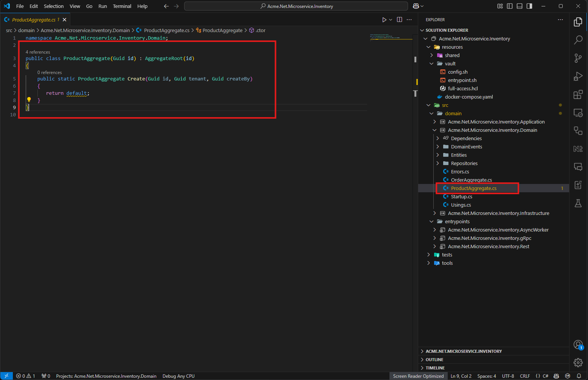Click the remote window icon in status bar
This screenshot has width=588, height=380.
tap(6, 376)
